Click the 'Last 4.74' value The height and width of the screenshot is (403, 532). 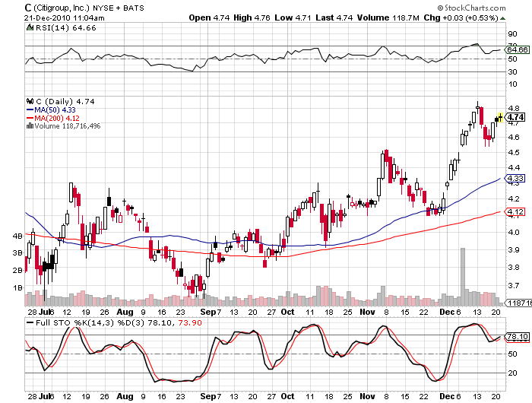tap(334, 17)
